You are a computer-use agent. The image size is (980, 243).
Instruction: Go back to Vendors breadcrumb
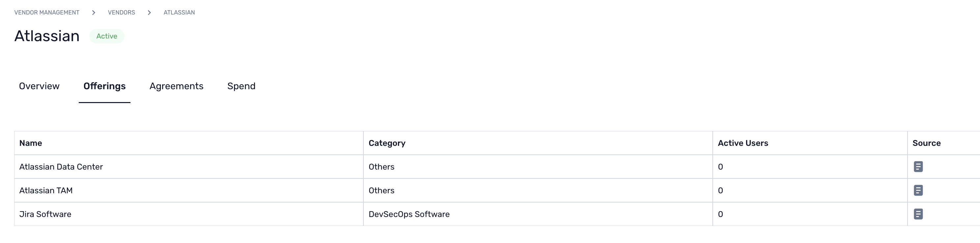coord(121,13)
